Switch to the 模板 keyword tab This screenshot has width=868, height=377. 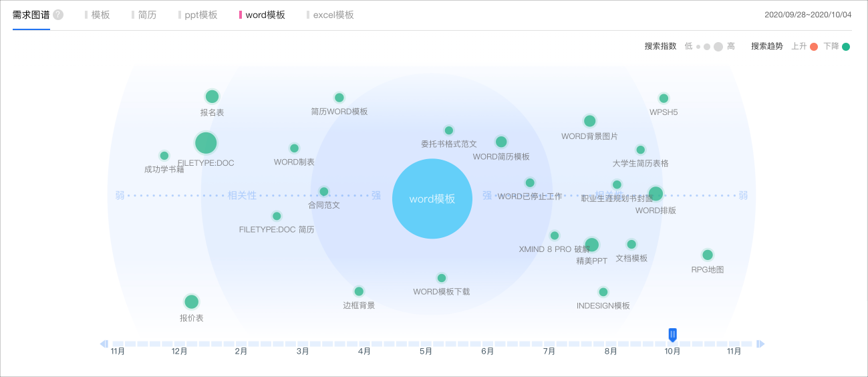(98, 15)
